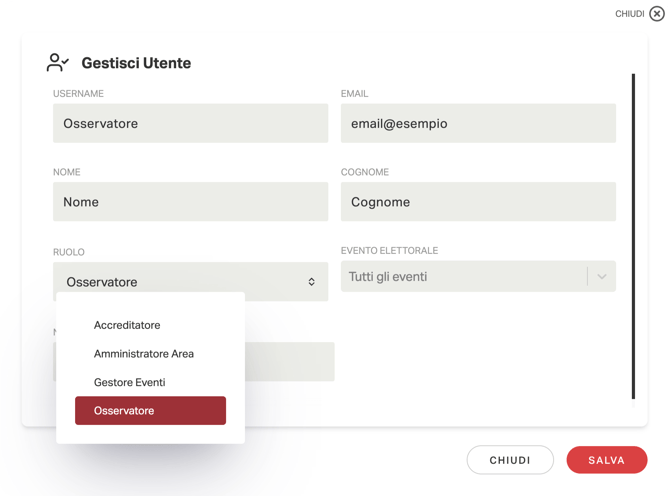Click the vertical scrollbar on the form
670x496 pixels.
(633, 236)
